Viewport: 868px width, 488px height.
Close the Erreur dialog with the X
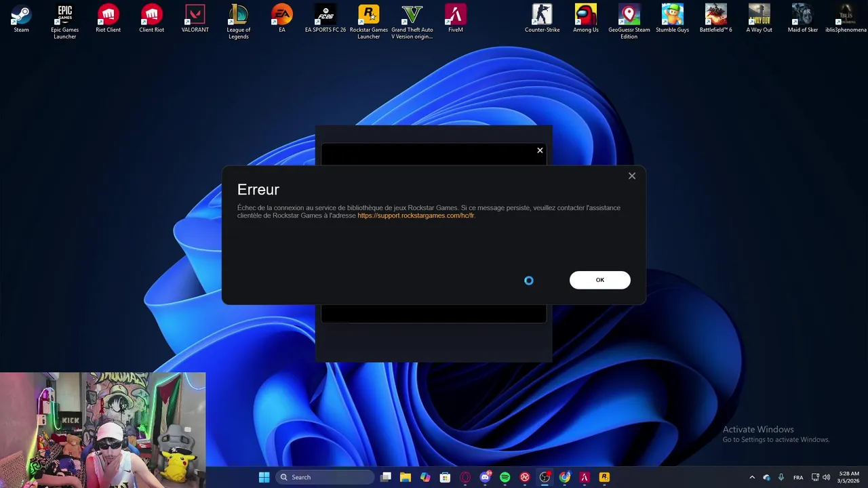point(631,176)
